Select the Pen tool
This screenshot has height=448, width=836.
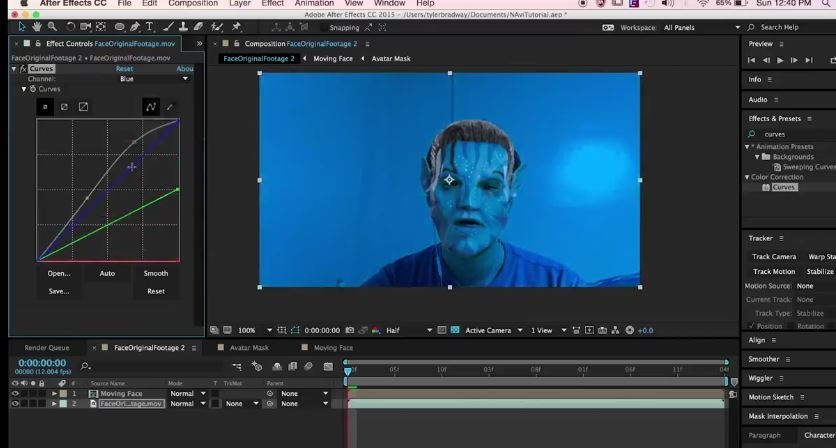click(x=135, y=27)
